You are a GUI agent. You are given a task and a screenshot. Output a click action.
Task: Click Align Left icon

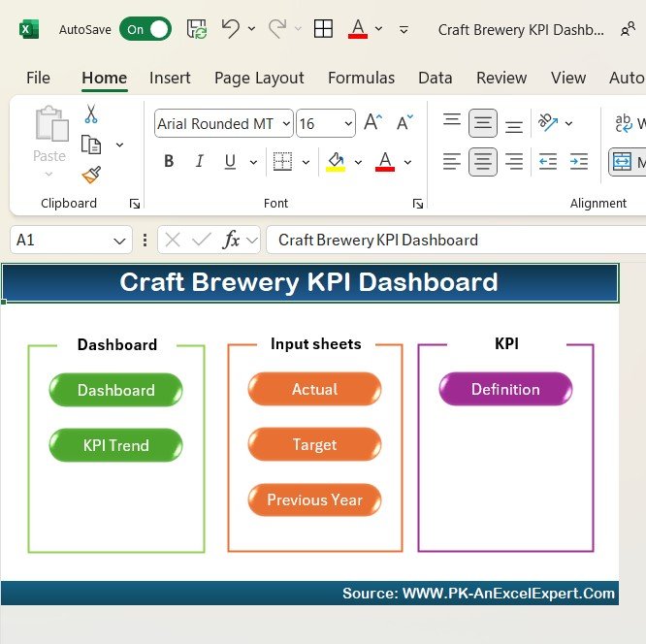click(x=452, y=161)
